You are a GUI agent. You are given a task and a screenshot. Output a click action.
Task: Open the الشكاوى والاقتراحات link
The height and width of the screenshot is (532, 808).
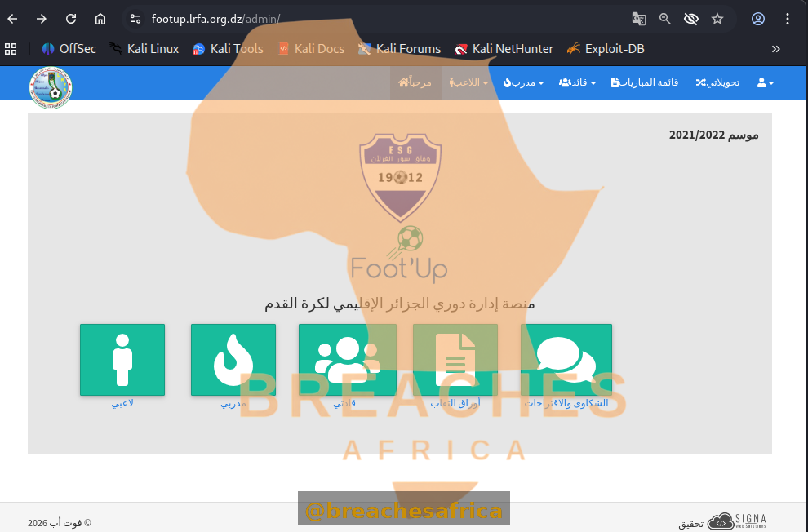click(566, 403)
